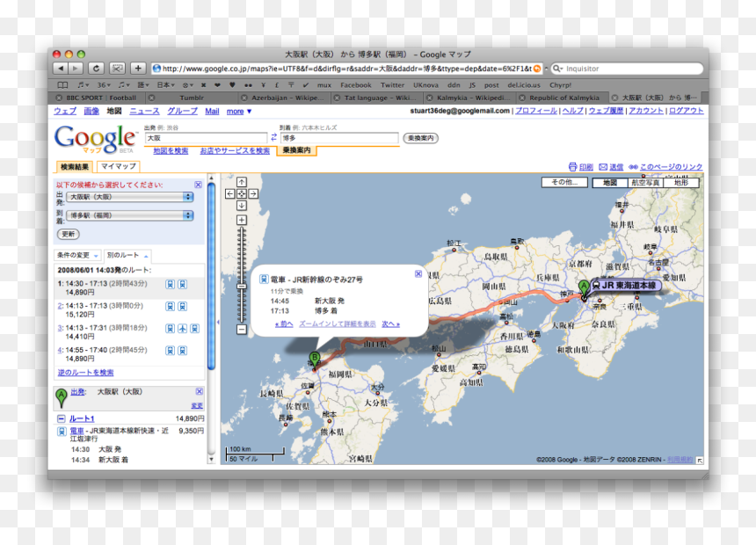Switch map view to 地形

pyautogui.click(x=680, y=182)
